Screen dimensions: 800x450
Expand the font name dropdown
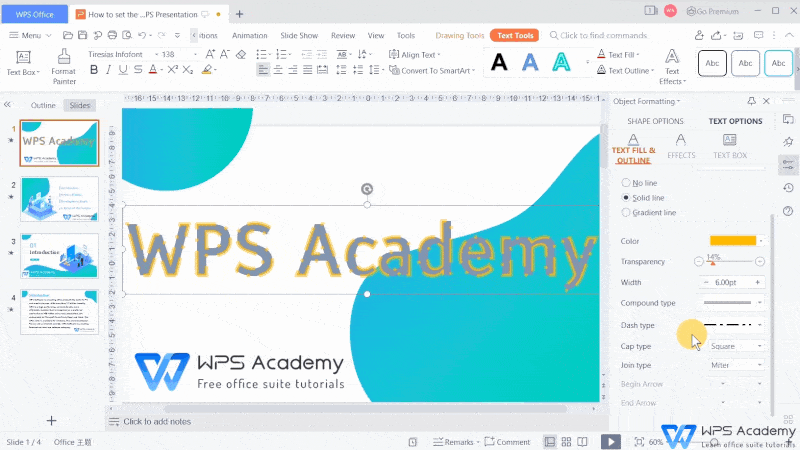(x=156, y=54)
